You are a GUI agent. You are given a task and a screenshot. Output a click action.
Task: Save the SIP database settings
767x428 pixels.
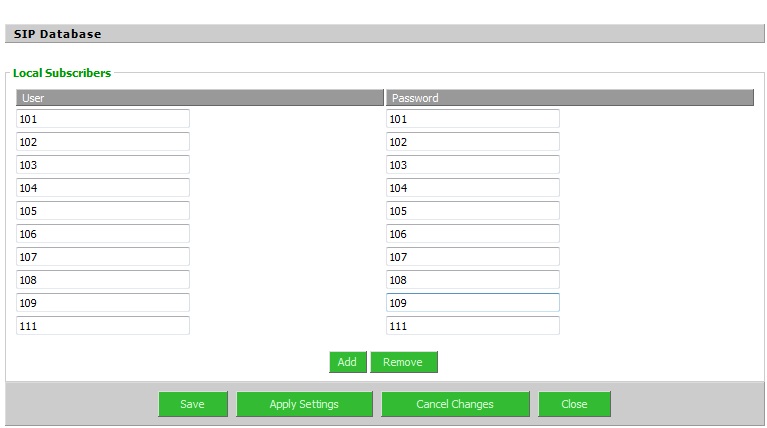193,404
